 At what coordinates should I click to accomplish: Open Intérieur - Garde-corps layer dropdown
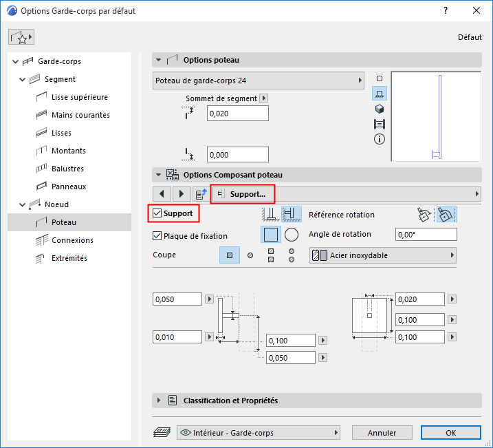point(259,433)
